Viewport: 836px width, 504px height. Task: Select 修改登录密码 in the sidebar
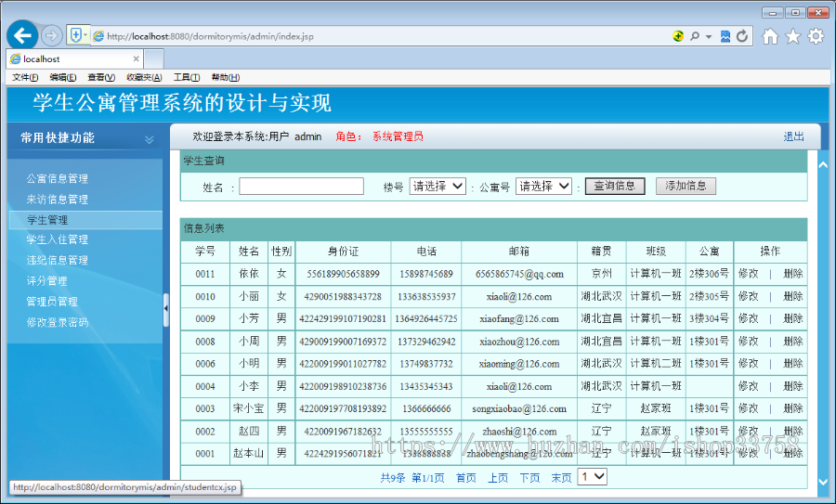tap(57, 322)
